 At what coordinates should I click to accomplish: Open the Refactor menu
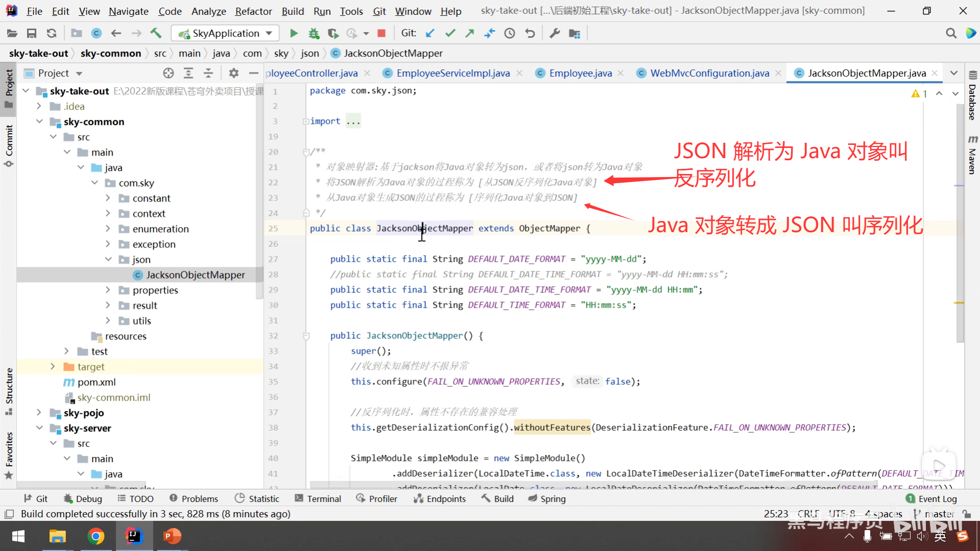[x=253, y=11]
